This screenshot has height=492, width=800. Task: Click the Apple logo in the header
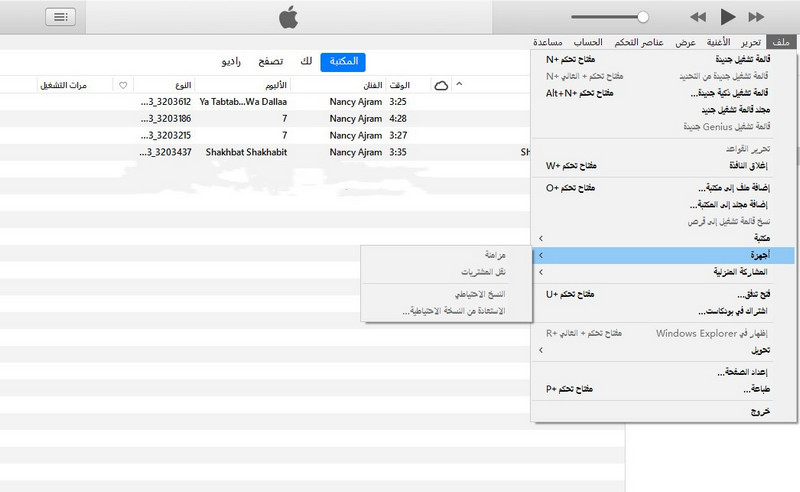point(288,17)
